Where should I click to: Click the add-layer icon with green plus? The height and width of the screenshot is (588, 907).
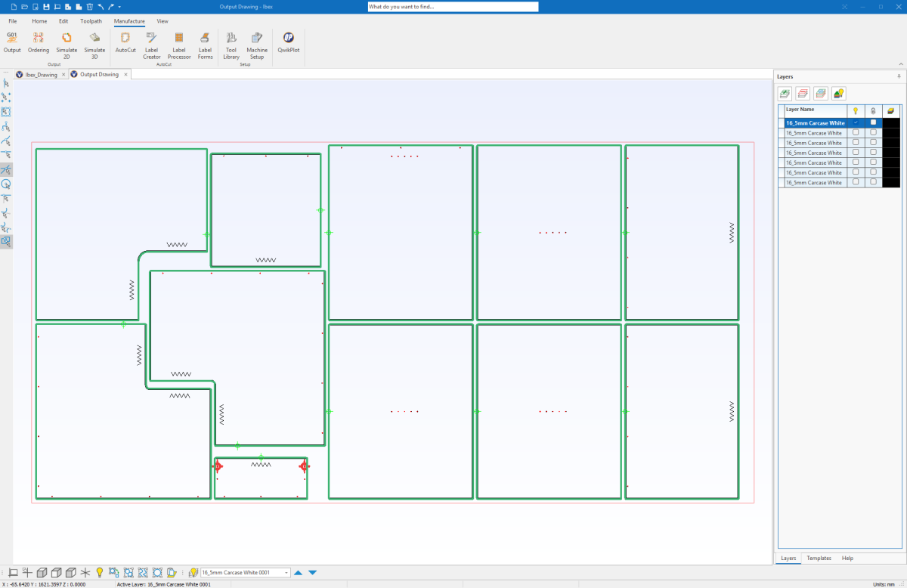(x=785, y=93)
